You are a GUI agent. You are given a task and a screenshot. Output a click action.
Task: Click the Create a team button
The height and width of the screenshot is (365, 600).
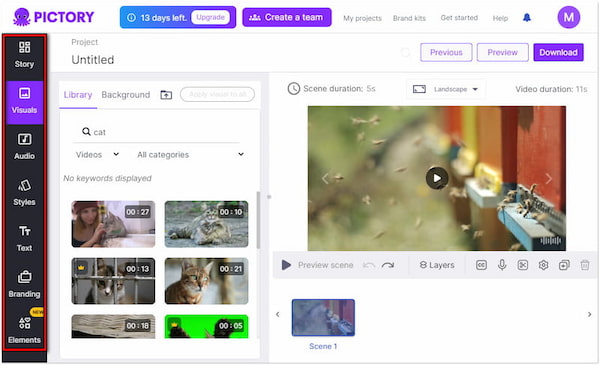(x=287, y=17)
